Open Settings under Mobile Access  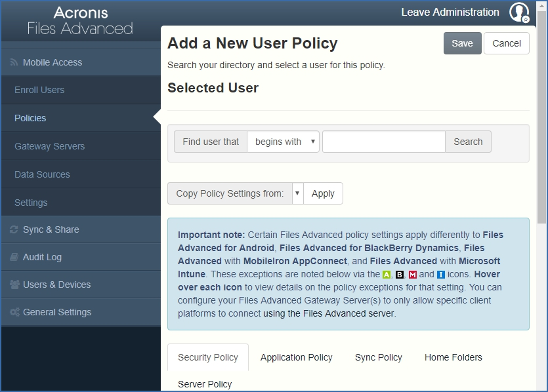81,203
